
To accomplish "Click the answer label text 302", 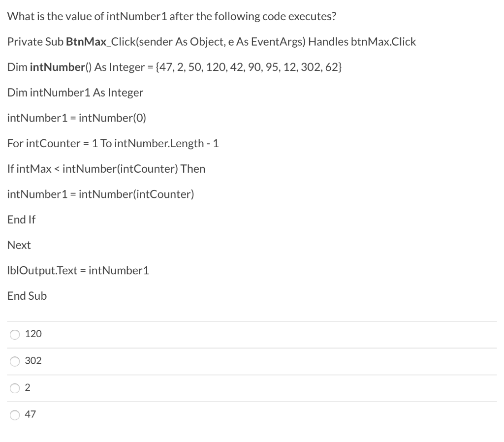I will [x=33, y=360].
